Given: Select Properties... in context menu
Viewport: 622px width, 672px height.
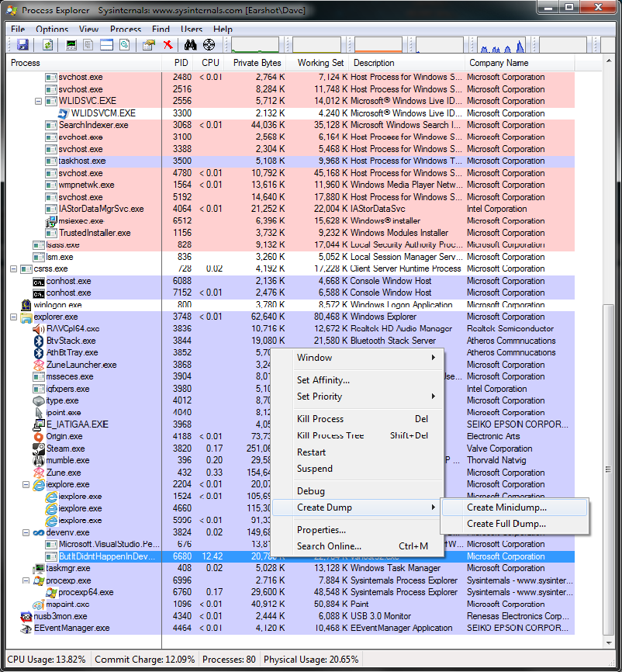Looking at the screenshot, I should click(358, 530).
